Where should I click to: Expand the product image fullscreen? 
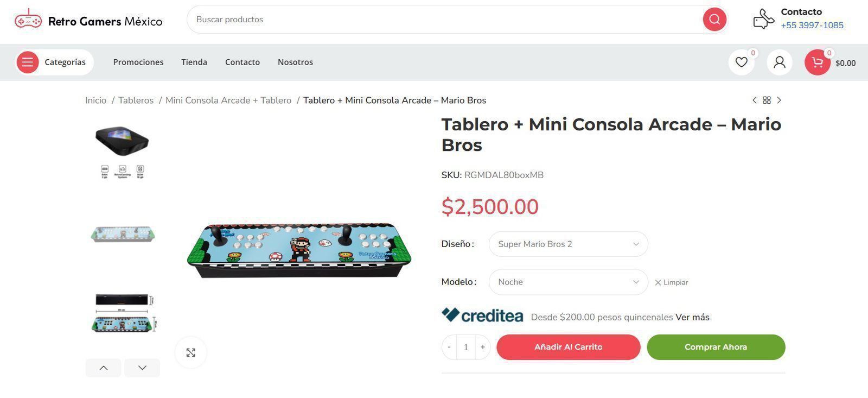point(191,353)
